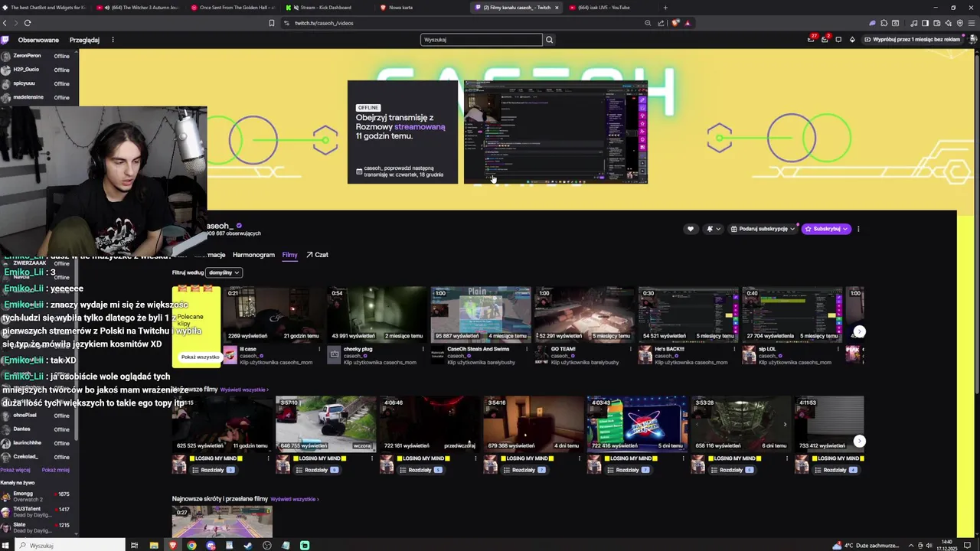Image resolution: width=980 pixels, height=551 pixels.
Task: Select ZeronPeron channel in sidebar
Action: coord(36,56)
